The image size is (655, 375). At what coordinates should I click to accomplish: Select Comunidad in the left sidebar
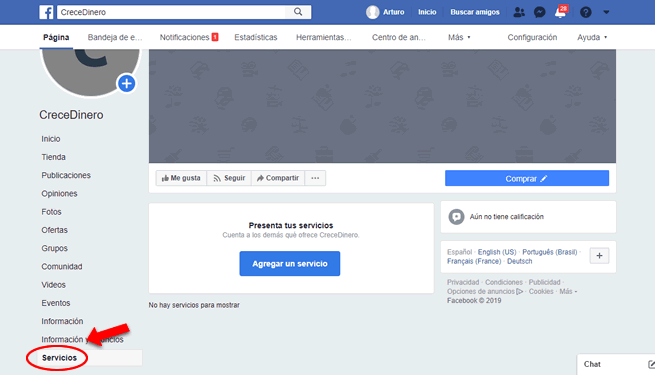62,266
